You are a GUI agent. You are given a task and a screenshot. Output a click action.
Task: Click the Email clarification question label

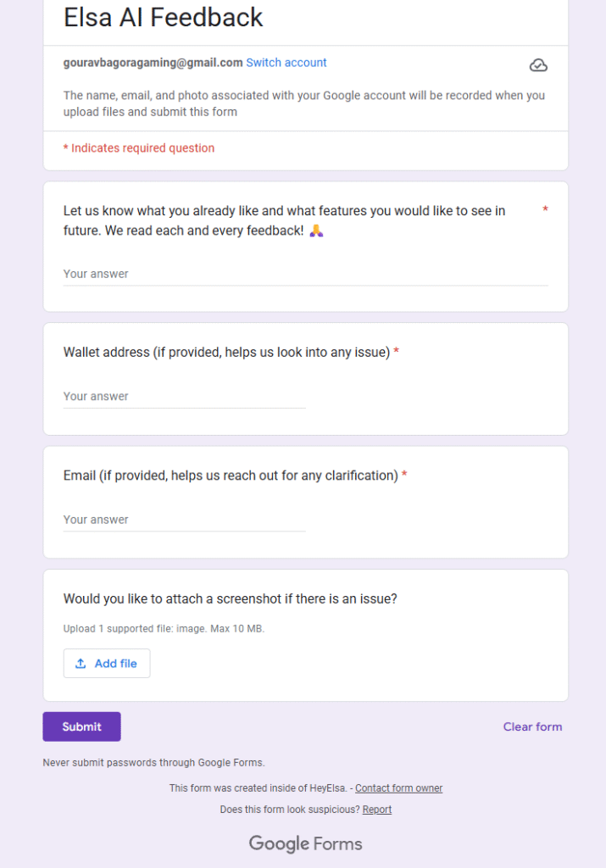click(x=231, y=476)
